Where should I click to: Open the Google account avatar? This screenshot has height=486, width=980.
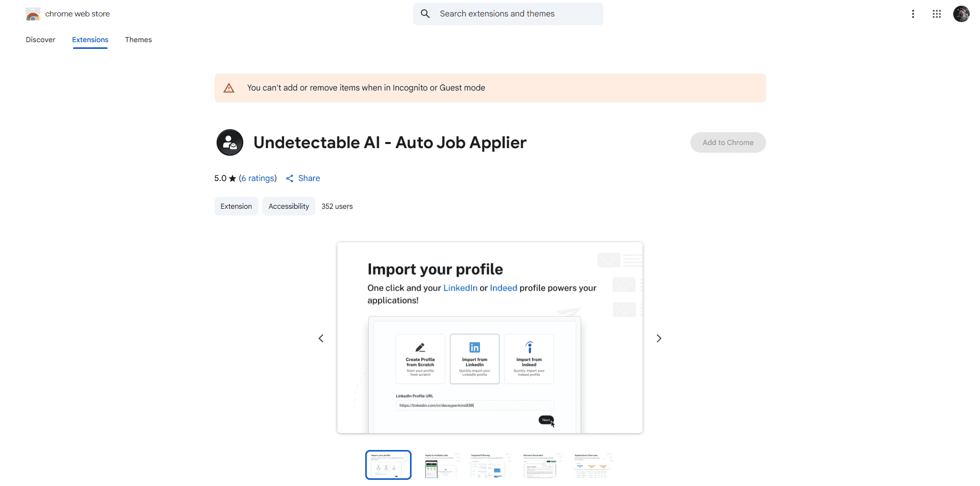click(961, 14)
